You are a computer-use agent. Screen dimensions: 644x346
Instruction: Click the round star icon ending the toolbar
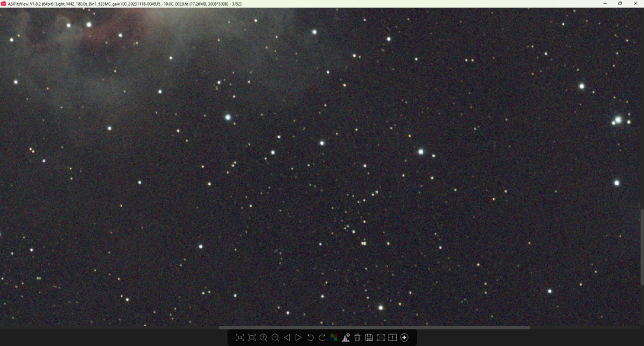pos(404,338)
